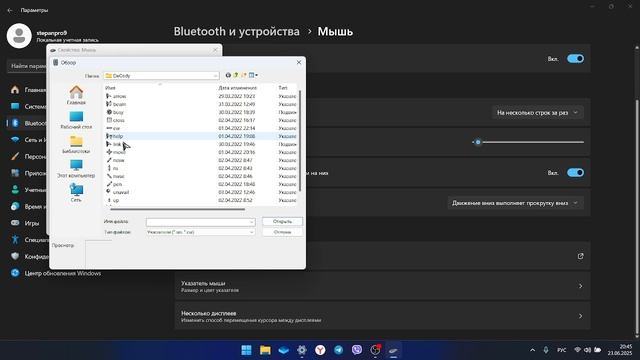Click the microphone icon in system tray

pyautogui.click(x=546, y=350)
